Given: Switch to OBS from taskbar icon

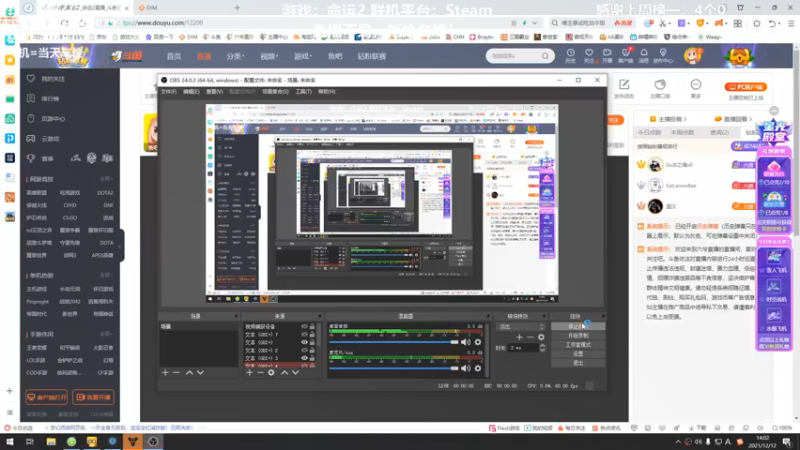Looking at the screenshot, I should click(x=153, y=442).
